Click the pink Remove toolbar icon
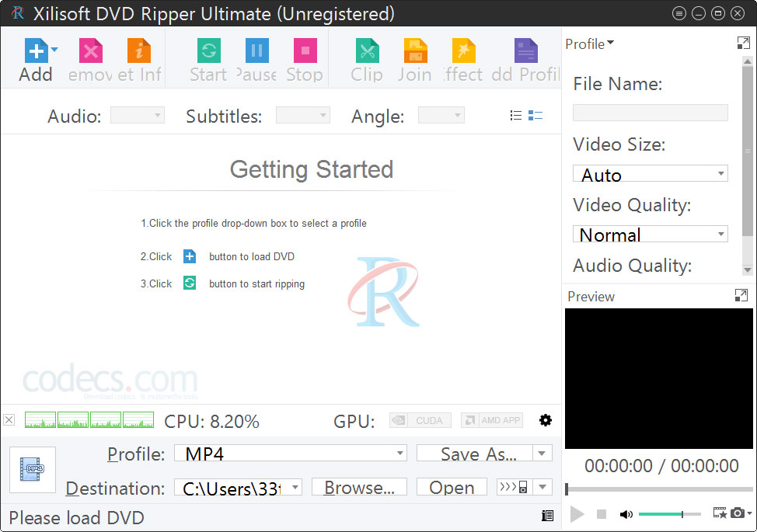Image resolution: width=757 pixels, height=532 pixels. pos(91,50)
